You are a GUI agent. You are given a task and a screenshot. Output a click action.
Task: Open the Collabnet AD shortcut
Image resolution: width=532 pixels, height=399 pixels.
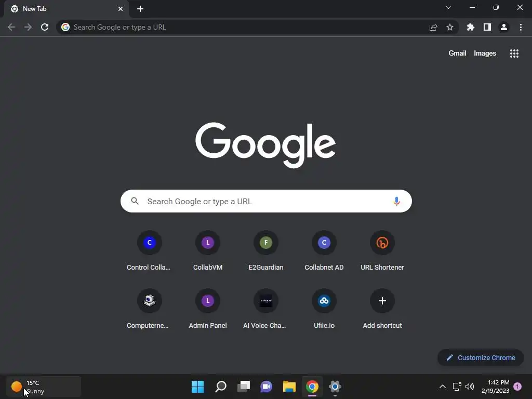click(324, 251)
